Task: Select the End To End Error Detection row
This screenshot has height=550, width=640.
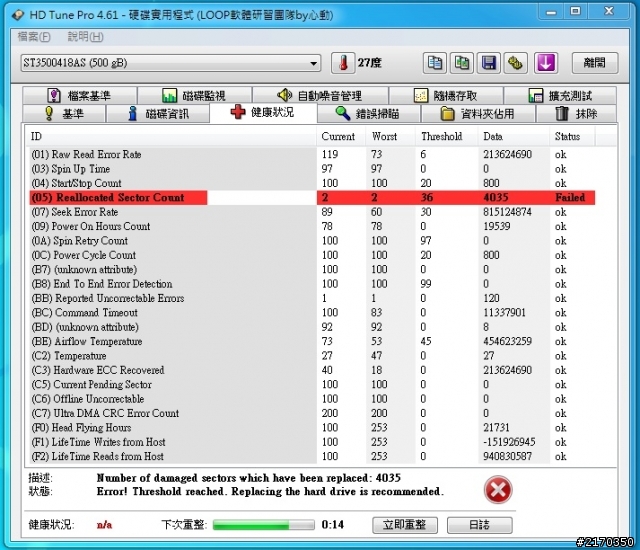Action: 312,284
